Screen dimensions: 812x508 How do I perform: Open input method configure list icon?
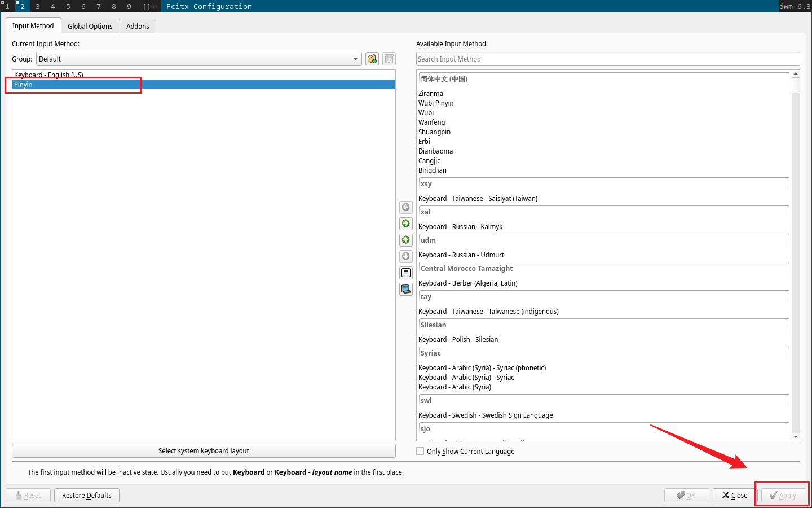pyautogui.click(x=406, y=273)
